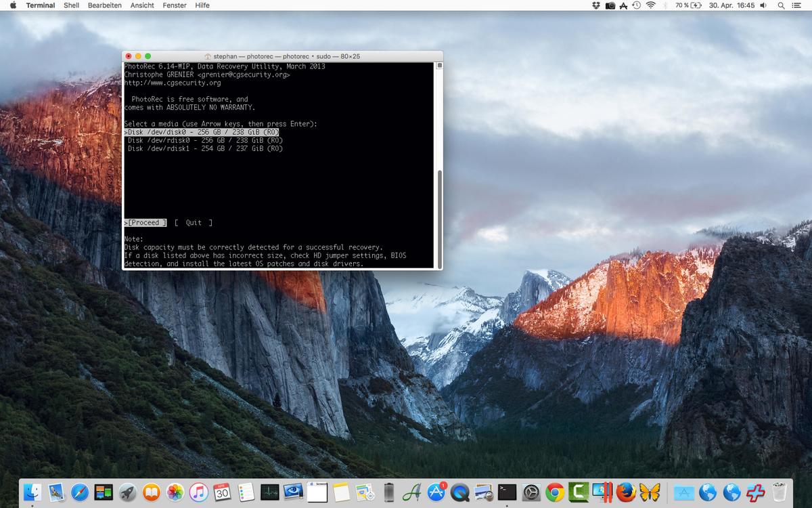Select the Disk /dev/rdisk1 line
Viewport: 812px width, 508px height.
coord(205,148)
